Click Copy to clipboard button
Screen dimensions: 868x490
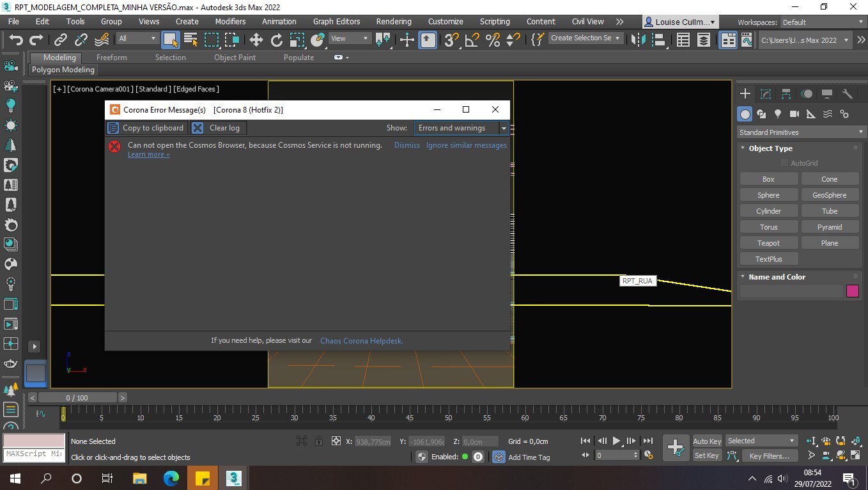point(147,128)
